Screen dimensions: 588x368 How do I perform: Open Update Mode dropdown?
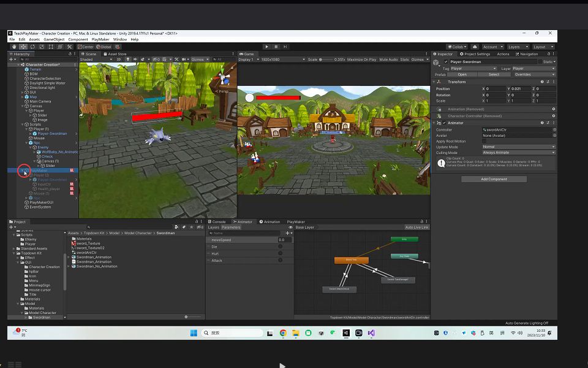point(519,147)
